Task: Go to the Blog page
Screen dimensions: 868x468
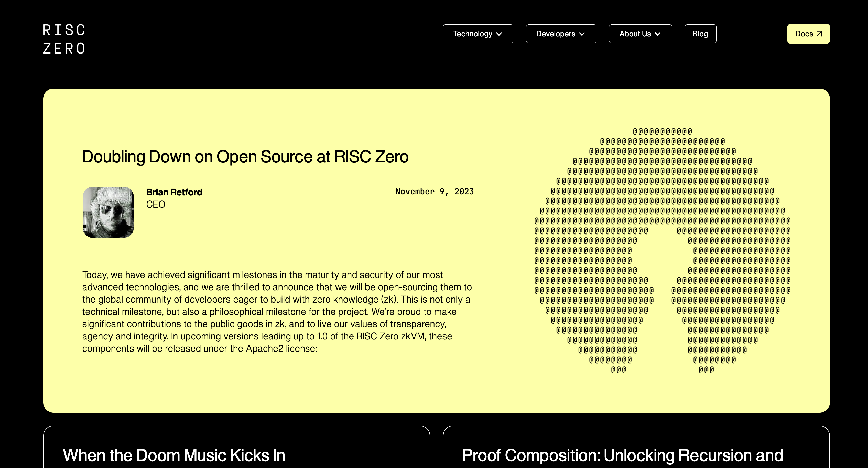Action: tap(700, 34)
